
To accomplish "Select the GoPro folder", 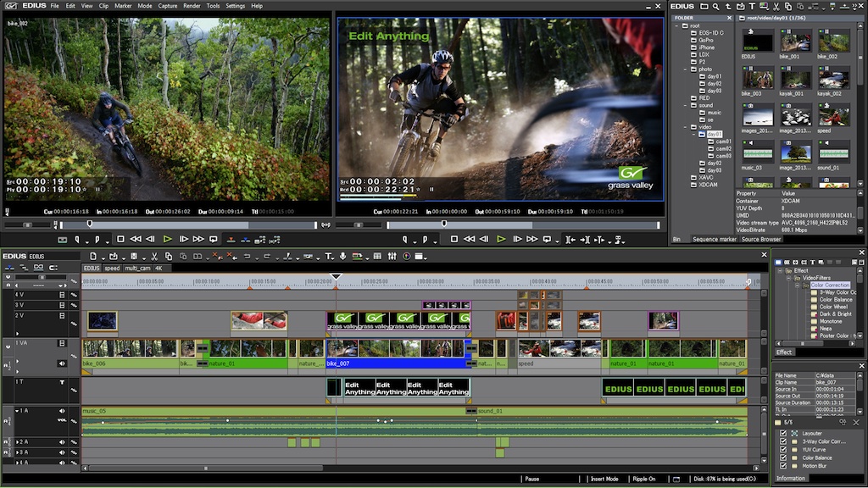I will 705,40.
